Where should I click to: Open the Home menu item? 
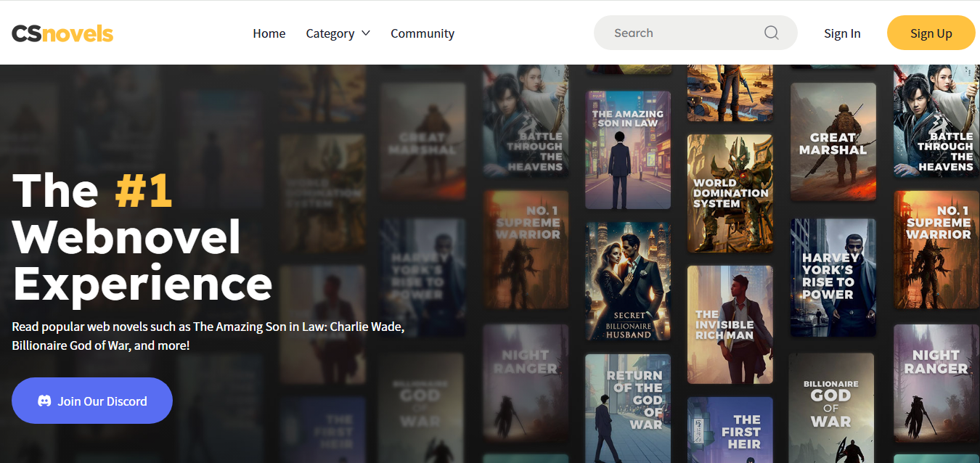(x=269, y=33)
